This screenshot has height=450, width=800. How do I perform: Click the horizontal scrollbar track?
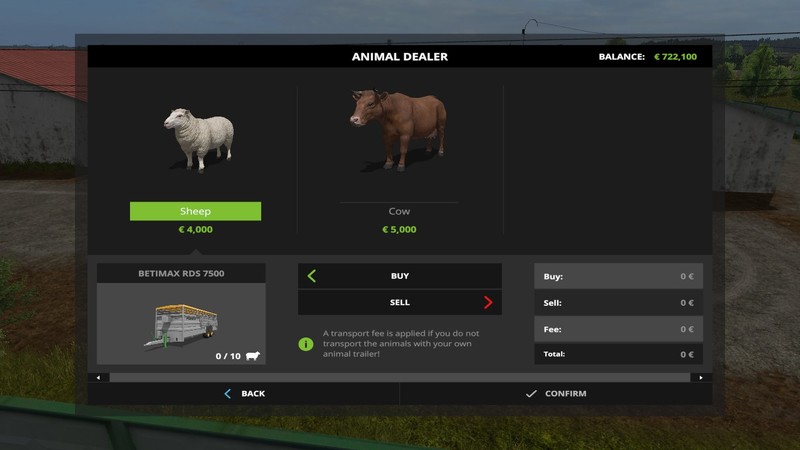(x=399, y=378)
